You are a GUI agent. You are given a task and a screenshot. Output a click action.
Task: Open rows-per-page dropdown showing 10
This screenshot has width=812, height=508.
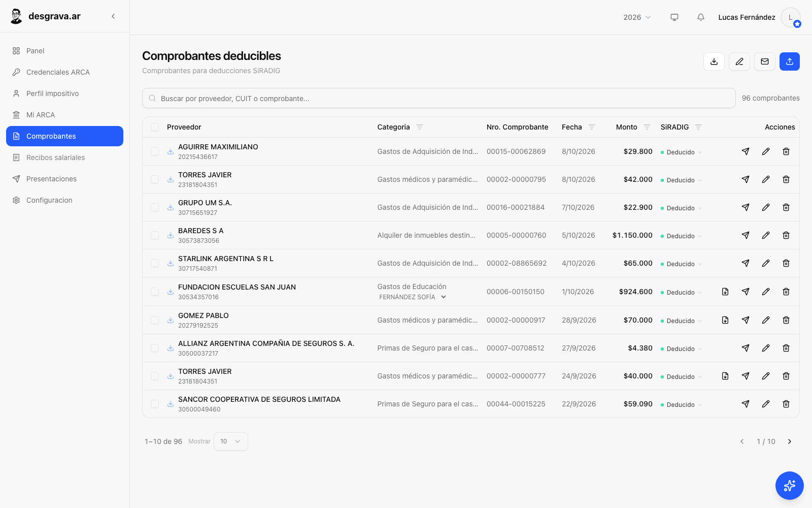tap(231, 441)
